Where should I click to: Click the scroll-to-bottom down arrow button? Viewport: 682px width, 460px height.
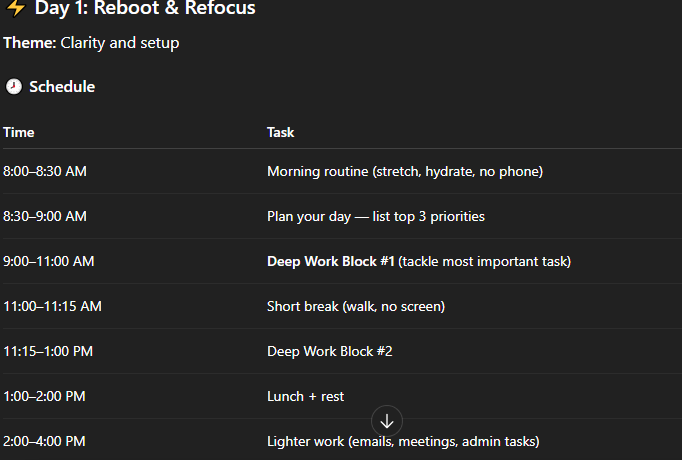[387, 421]
